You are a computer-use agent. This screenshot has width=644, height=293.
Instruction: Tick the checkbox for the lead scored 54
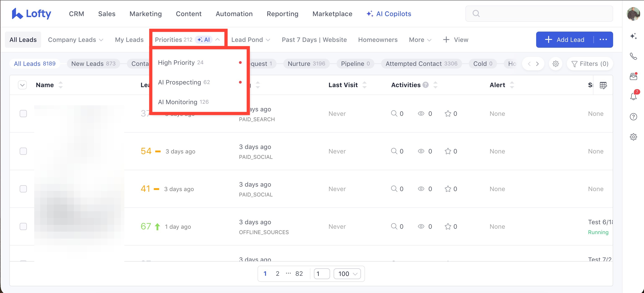(x=23, y=151)
